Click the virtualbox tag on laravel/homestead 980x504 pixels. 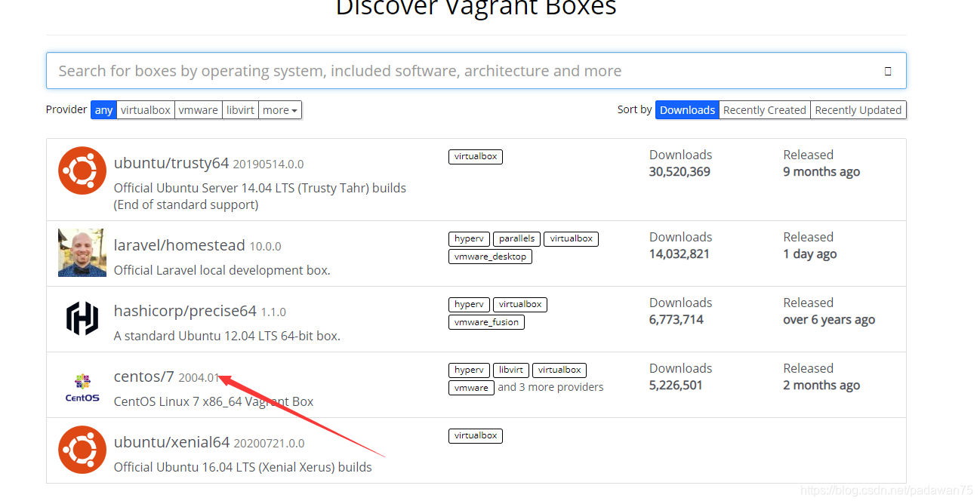click(x=571, y=238)
